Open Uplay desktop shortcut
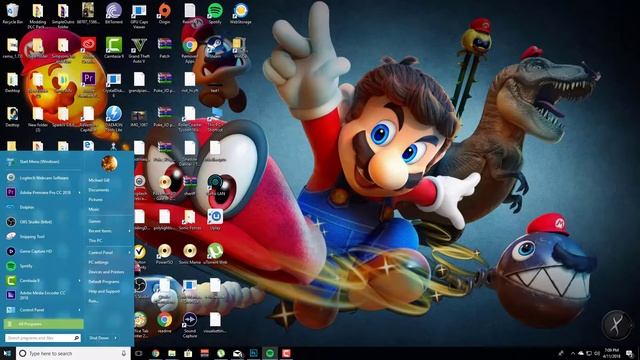 click(x=215, y=220)
